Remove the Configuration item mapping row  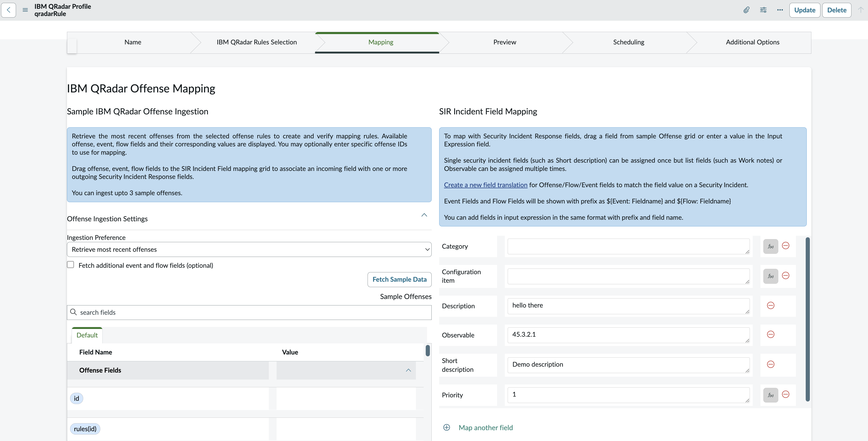click(x=786, y=275)
